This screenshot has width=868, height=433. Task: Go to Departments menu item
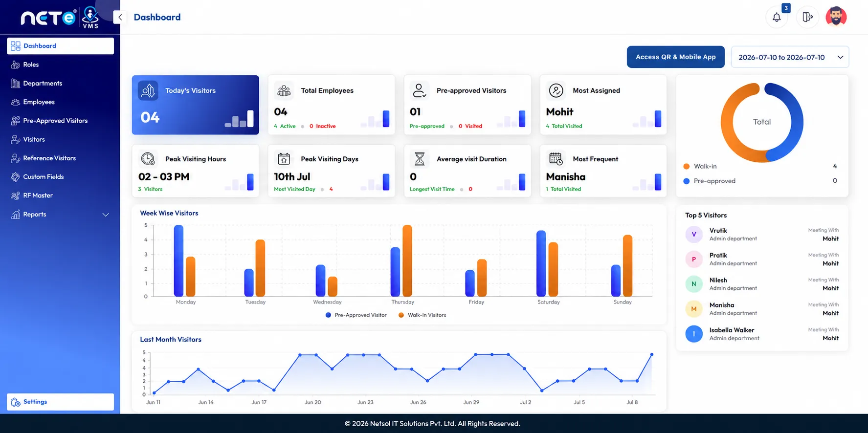43,84
